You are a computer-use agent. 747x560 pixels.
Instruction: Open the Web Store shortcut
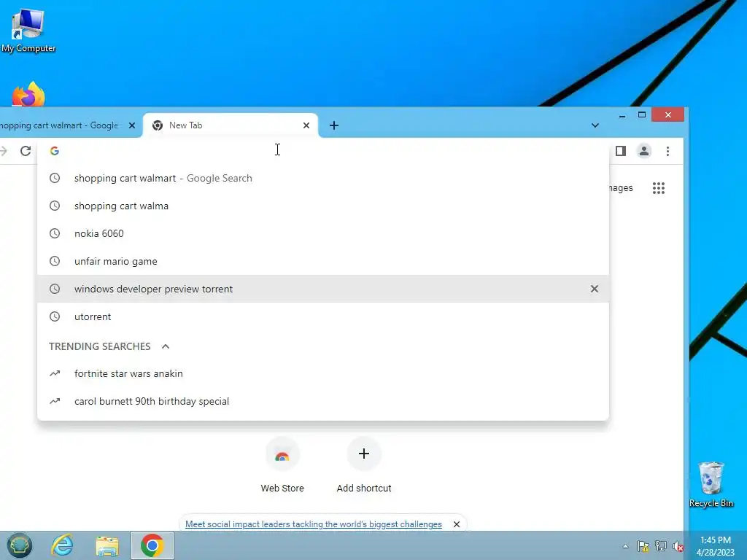click(x=282, y=464)
